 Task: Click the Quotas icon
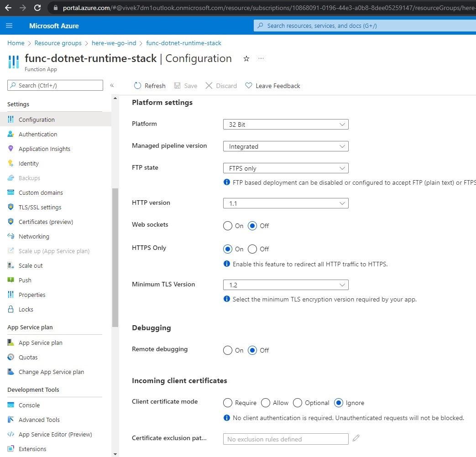[x=10, y=357]
